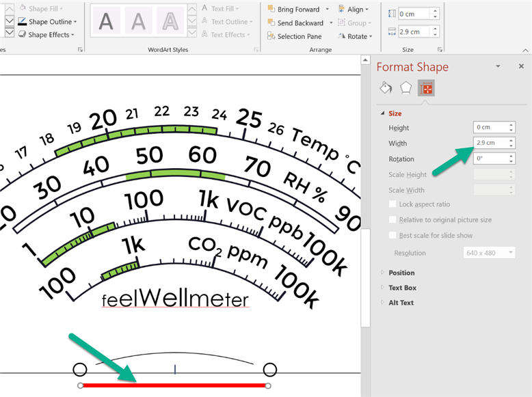Click Send Backward button

pos(295,23)
